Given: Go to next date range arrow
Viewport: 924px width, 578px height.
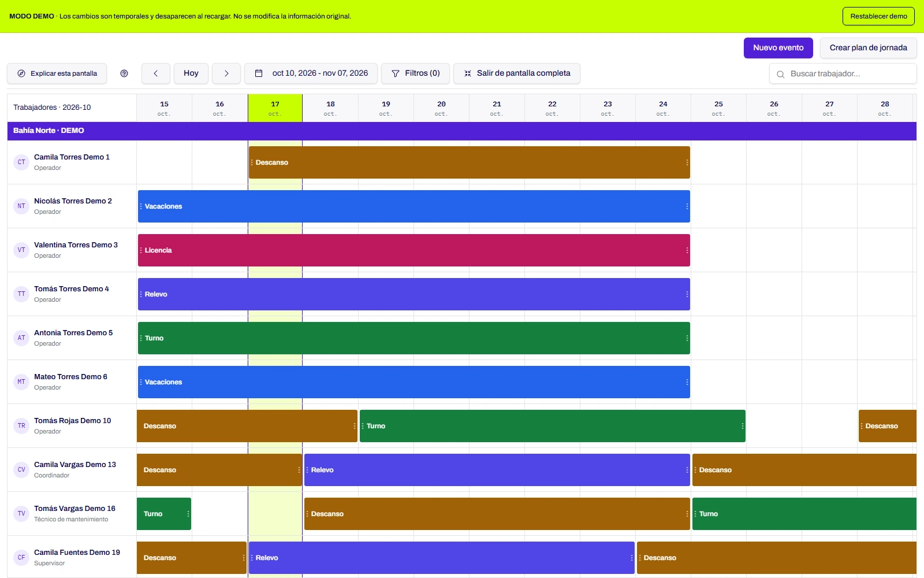Looking at the screenshot, I should (226, 73).
